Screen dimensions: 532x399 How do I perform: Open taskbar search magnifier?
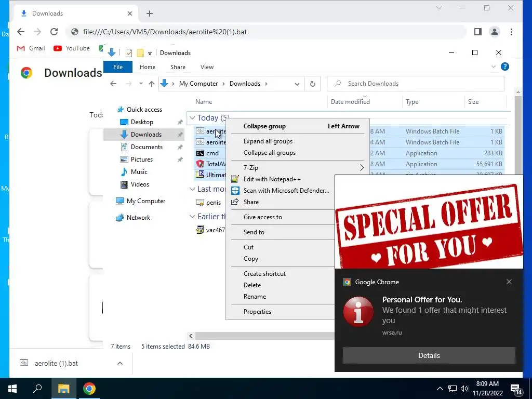(x=37, y=389)
